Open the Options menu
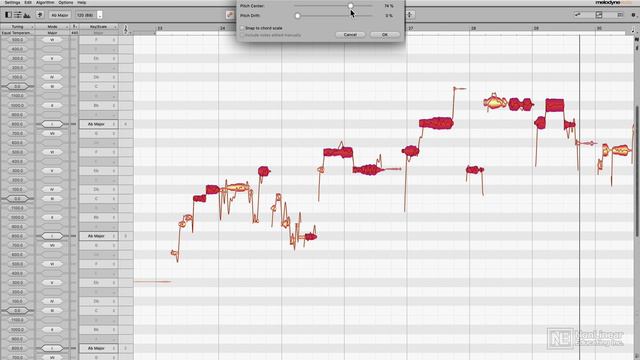 tap(66, 2)
